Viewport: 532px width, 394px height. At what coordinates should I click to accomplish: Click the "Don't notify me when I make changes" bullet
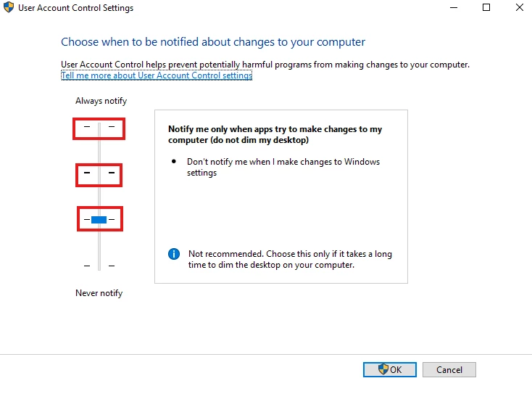[283, 167]
